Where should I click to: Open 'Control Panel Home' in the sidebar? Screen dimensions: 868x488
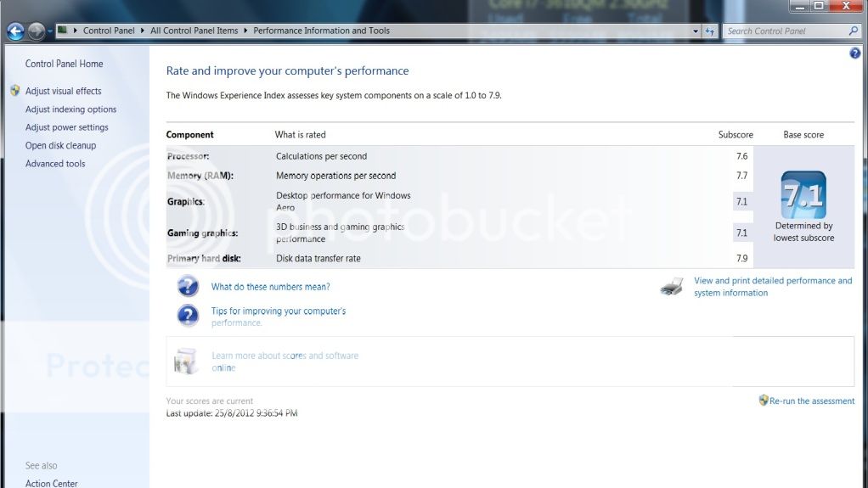click(x=64, y=64)
